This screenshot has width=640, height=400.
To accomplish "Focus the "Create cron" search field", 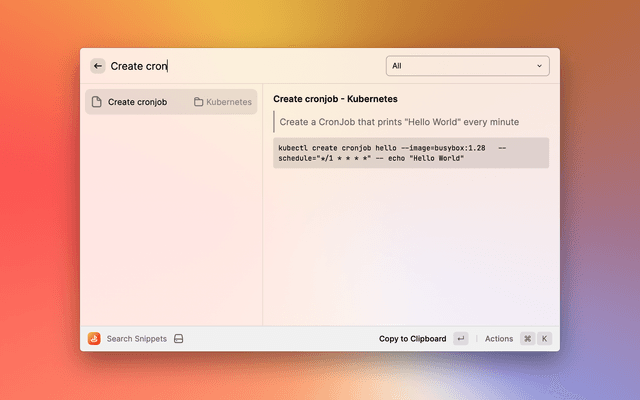I will [240, 66].
